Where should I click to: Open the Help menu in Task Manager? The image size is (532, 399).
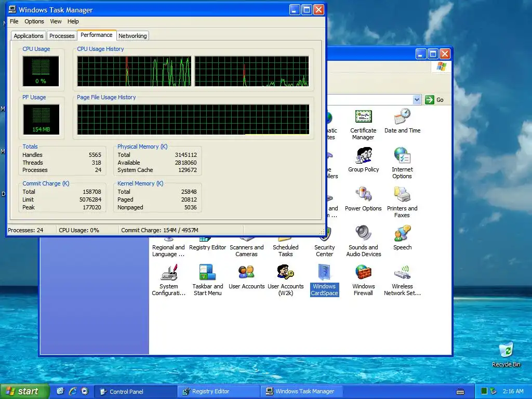click(73, 21)
